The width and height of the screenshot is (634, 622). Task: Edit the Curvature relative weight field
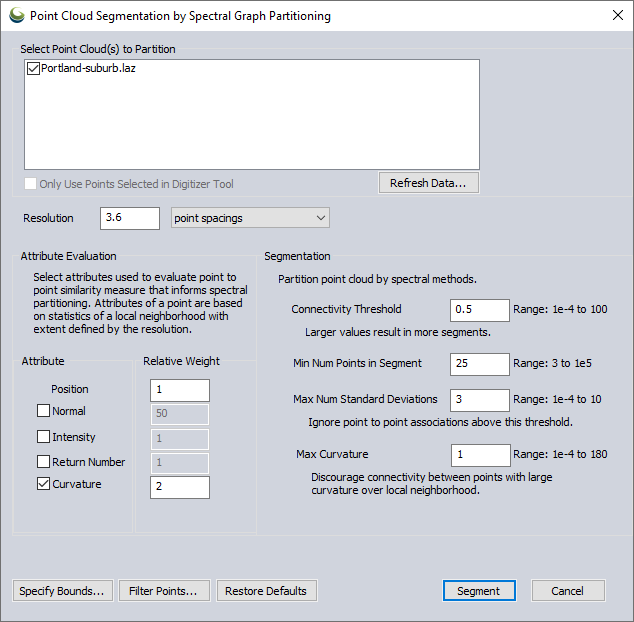(x=180, y=487)
